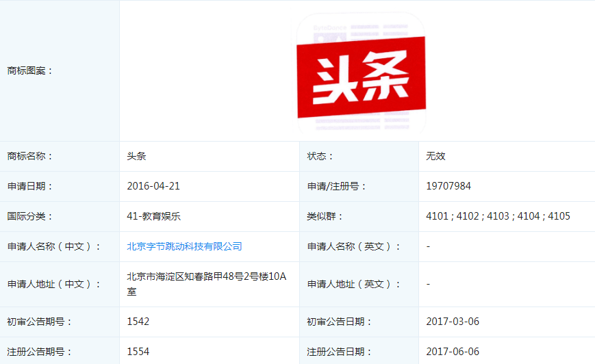Select the 初审公告日期 label
Image resolution: width=595 pixels, height=364 pixels.
[339, 322]
